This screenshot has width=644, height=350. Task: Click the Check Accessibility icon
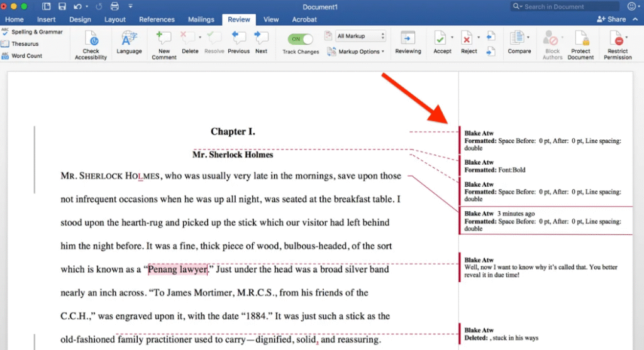tap(91, 38)
